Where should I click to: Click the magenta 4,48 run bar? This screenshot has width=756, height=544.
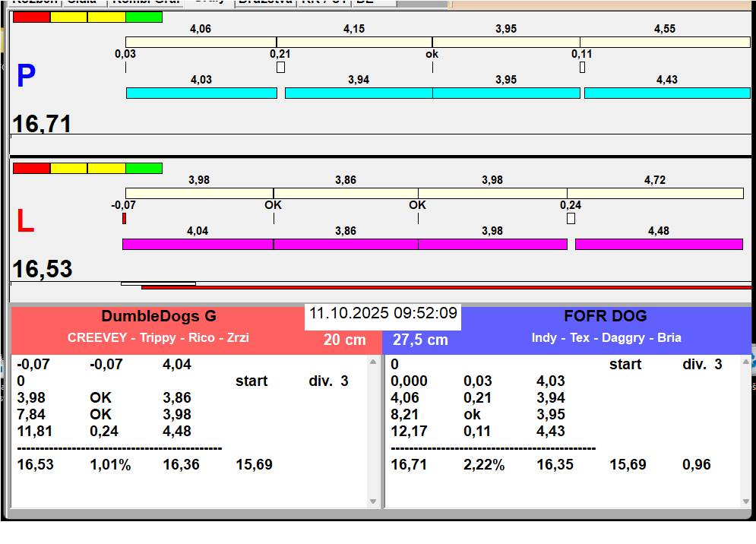tap(658, 244)
